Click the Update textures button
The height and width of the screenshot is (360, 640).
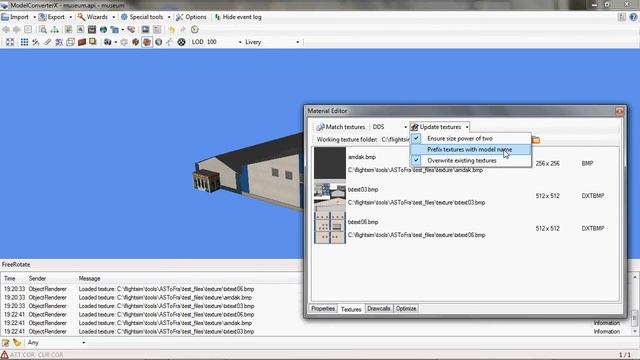pos(437,127)
